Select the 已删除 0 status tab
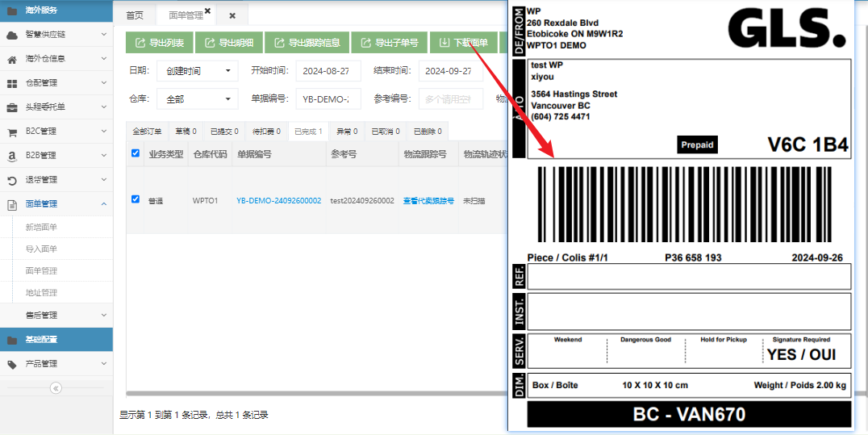The width and height of the screenshot is (868, 435). coord(428,132)
